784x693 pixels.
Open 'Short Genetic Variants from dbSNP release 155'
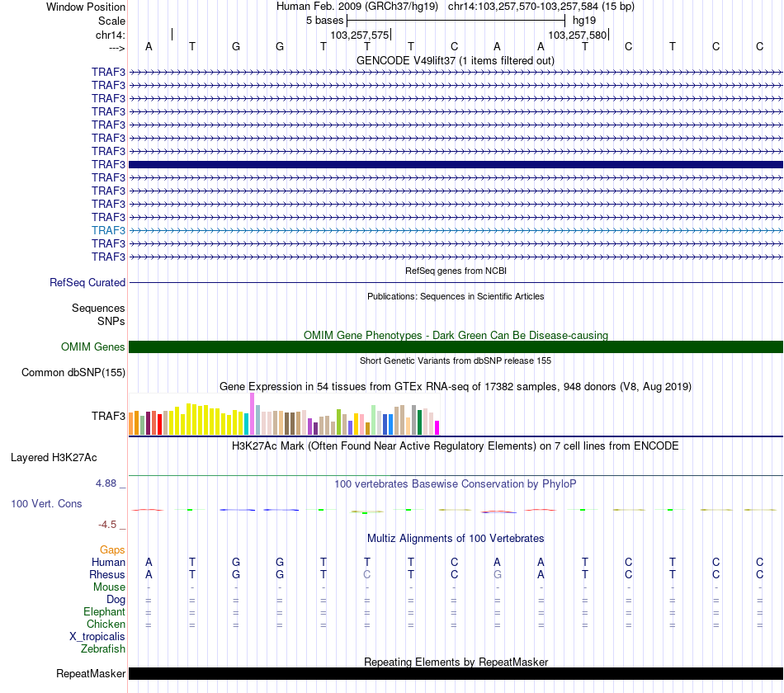coord(456,361)
